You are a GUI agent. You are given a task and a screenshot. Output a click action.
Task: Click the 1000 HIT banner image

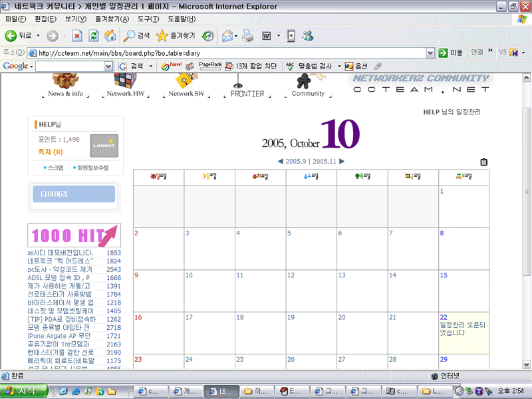[74, 235]
